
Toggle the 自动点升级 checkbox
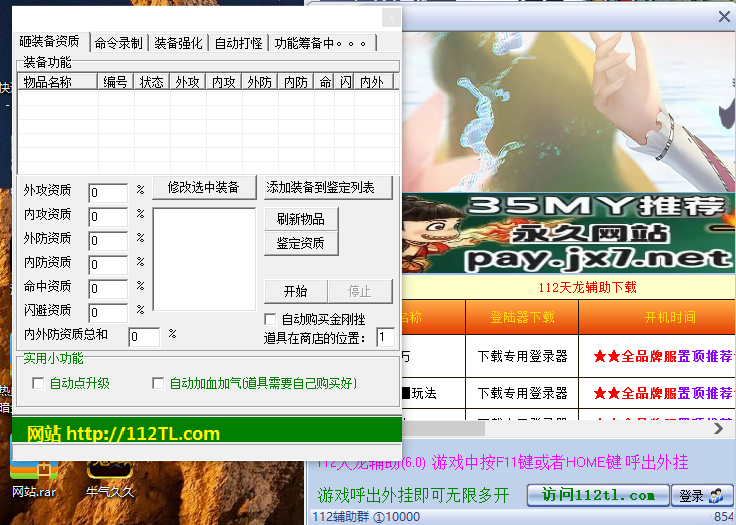(39, 383)
